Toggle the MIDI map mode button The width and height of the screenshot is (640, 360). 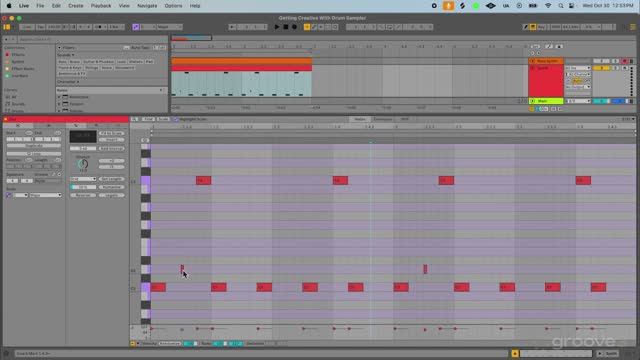click(x=556, y=27)
